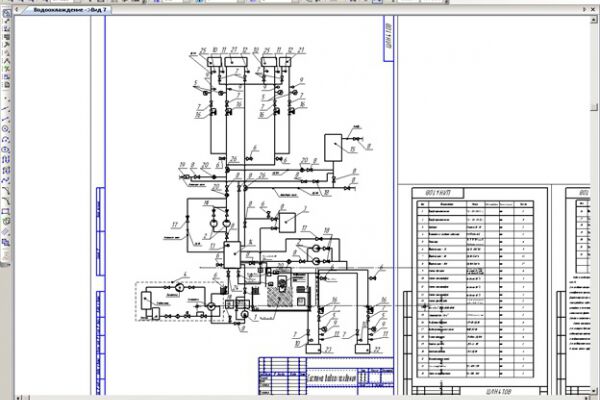The height and width of the screenshot is (400, 600).
Task: Click the specification table sheet
Action: tap(480, 291)
